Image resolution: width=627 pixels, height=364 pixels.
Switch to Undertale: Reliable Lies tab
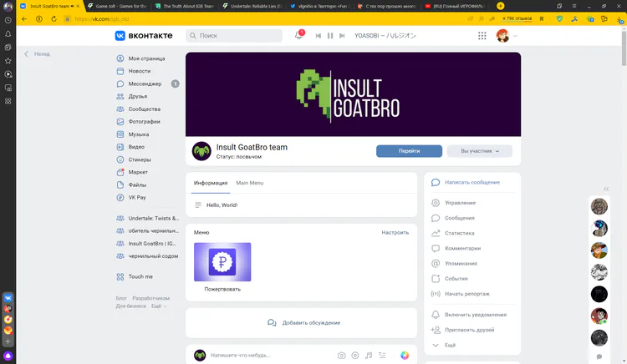(x=252, y=6)
